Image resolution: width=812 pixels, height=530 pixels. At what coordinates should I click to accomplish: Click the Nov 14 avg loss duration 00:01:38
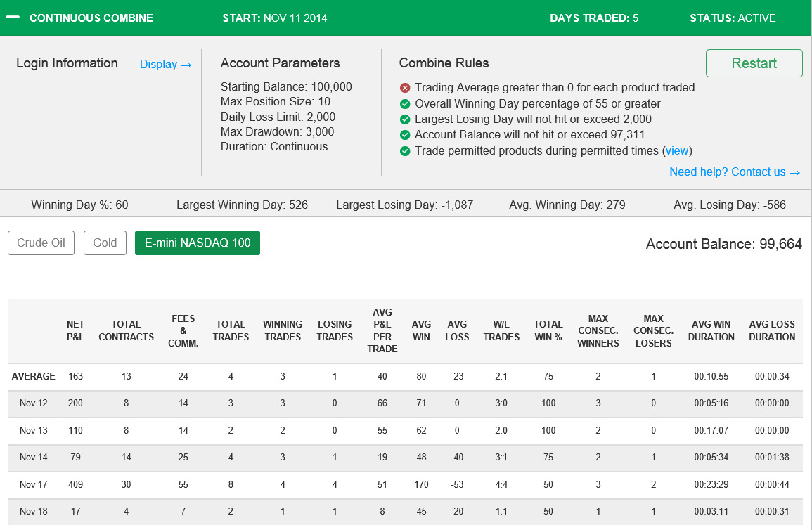click(x=772, y=458)
